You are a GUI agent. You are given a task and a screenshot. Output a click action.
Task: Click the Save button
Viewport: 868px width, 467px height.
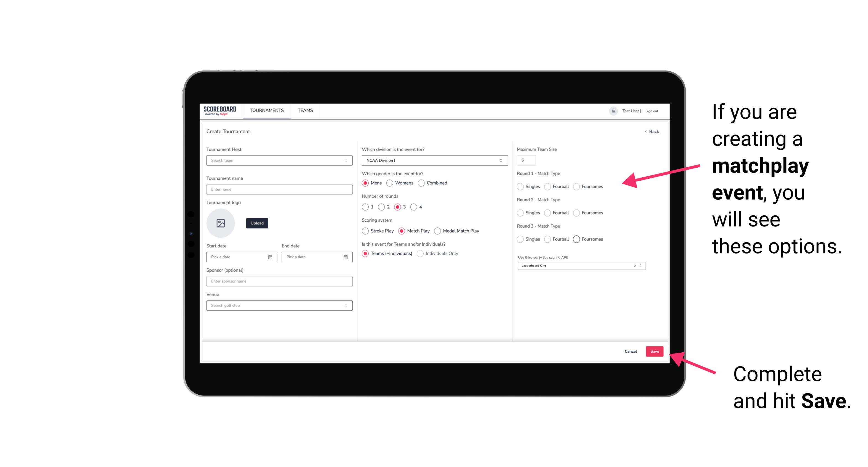tap(655, 351)
